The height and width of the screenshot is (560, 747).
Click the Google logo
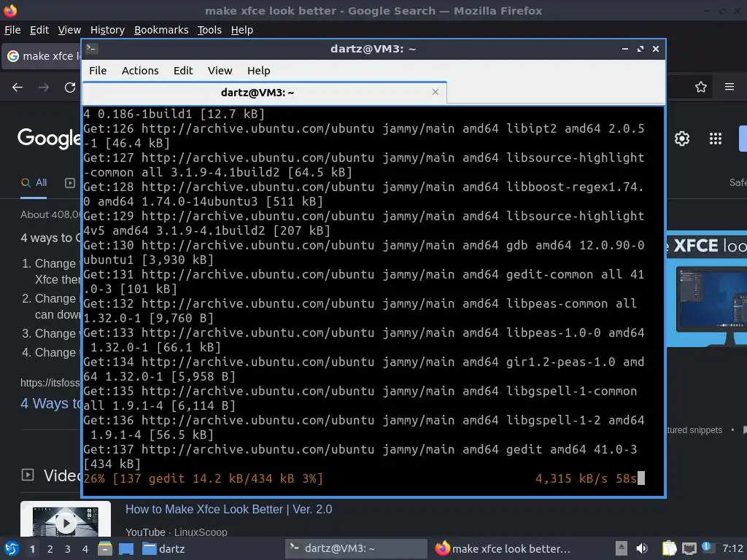(x=50, y=138)
